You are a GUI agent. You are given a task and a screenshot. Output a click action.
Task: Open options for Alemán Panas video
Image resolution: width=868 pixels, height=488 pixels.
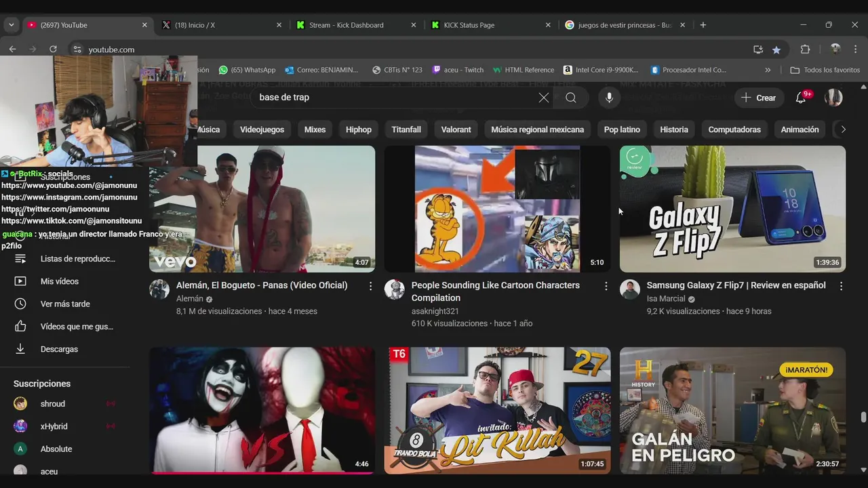(370, 286)
